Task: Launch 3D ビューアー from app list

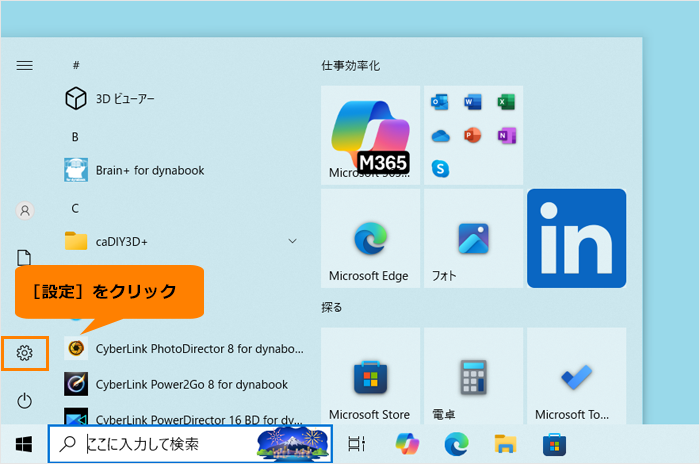Action: pos(110,99)
